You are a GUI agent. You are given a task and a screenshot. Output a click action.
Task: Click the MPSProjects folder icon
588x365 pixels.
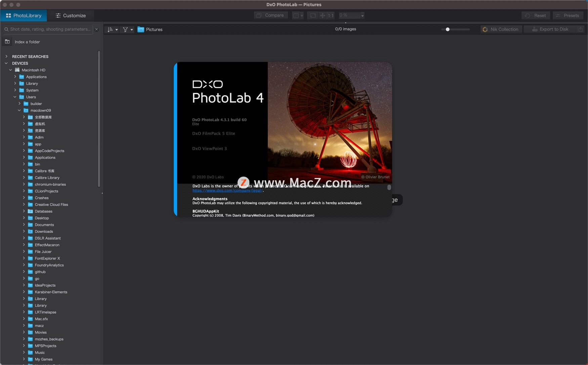coord(30,346)
